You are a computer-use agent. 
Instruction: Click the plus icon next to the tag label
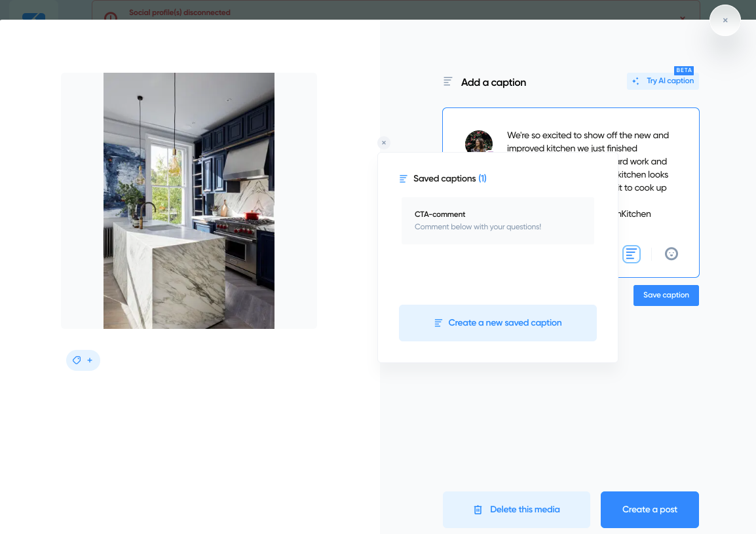88,360
